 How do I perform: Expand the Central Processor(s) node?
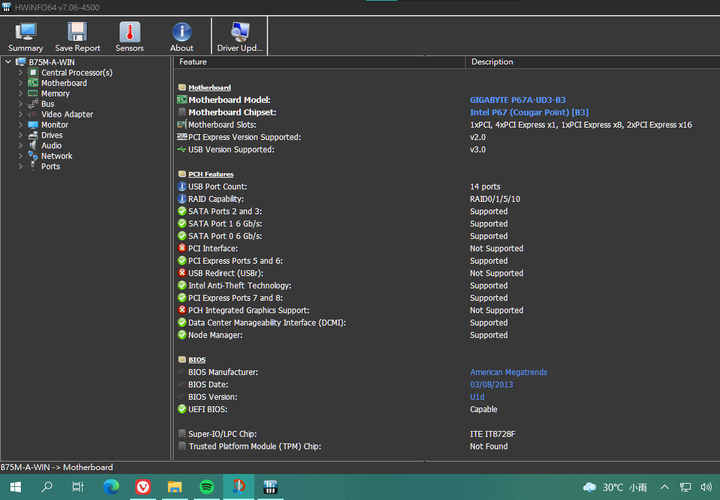[21, 73]
